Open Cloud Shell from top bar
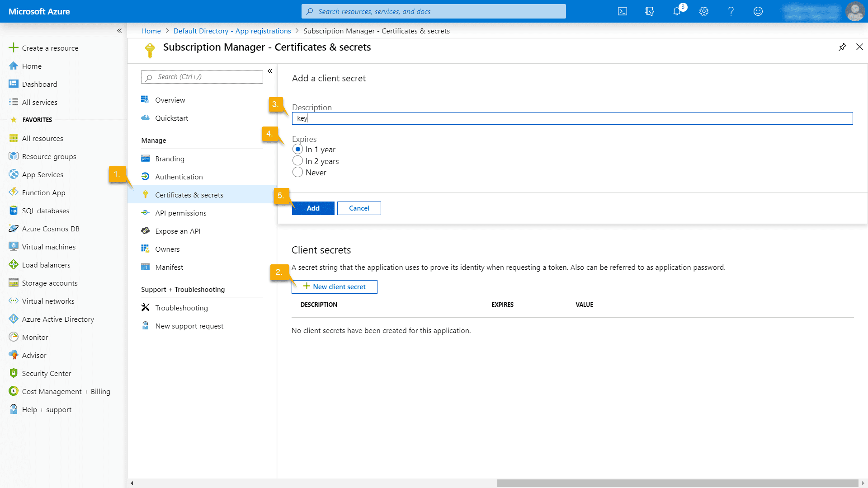This screenshot has width=868, height=488. tap(623, 11)
